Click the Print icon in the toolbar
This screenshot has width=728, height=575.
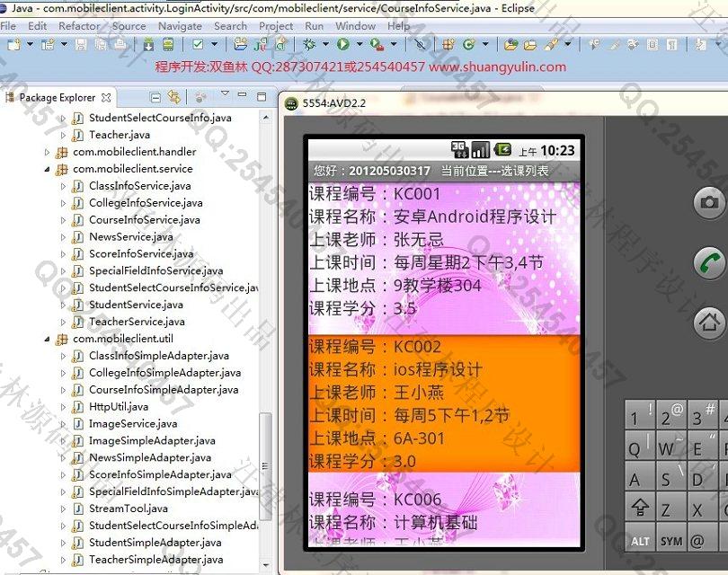pyautogui.click(x=120, y=45)
